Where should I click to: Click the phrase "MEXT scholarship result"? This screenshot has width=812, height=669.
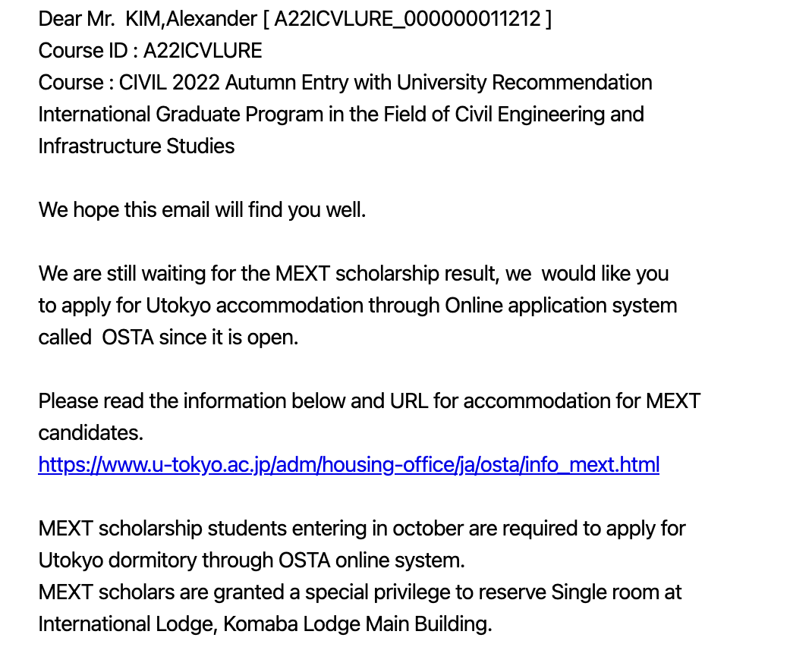[x=387, y=273]
